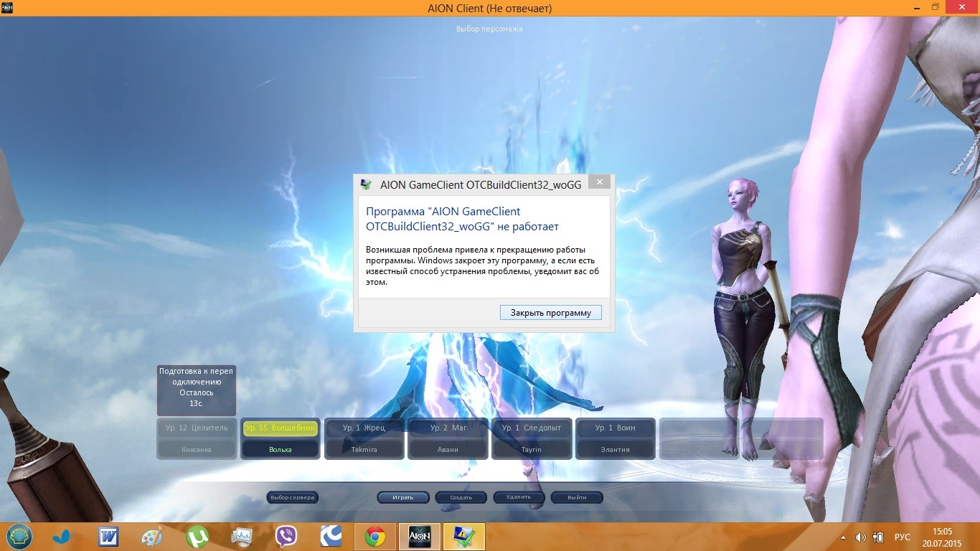The height and width of the screenshot is (551, 980).
Task: Open the Windows Start button
Action: 19,537
